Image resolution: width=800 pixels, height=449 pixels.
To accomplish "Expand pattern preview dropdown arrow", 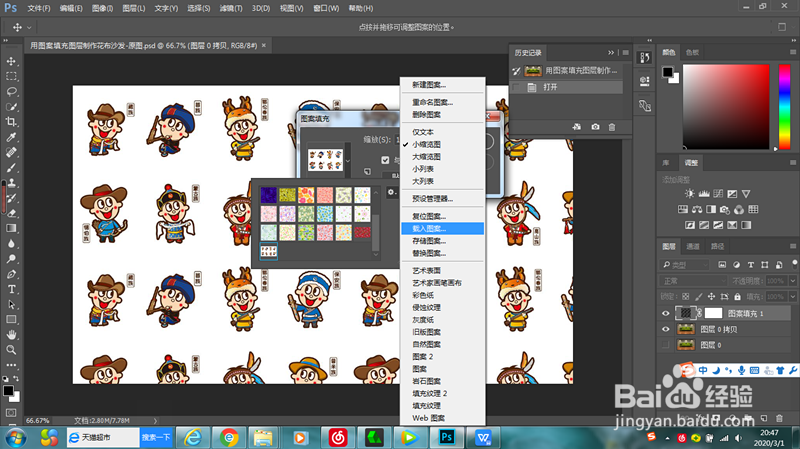I will click(348, 161).
